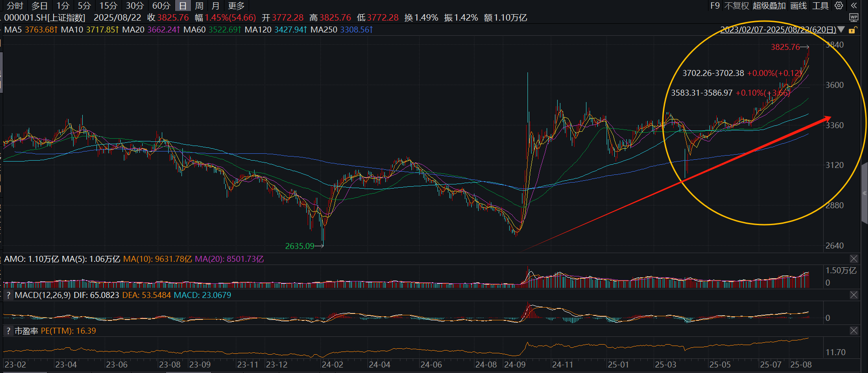Click the MACD(12,26,9) parameter label
Screen dimensions: 868x373
pyautogui.click(x=43, y=295)
